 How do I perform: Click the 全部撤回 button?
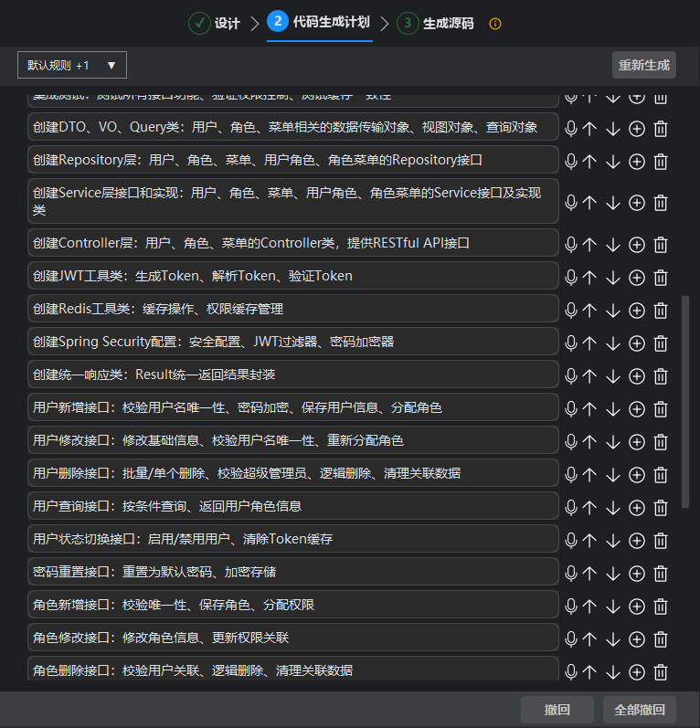(x=639, y=710)
